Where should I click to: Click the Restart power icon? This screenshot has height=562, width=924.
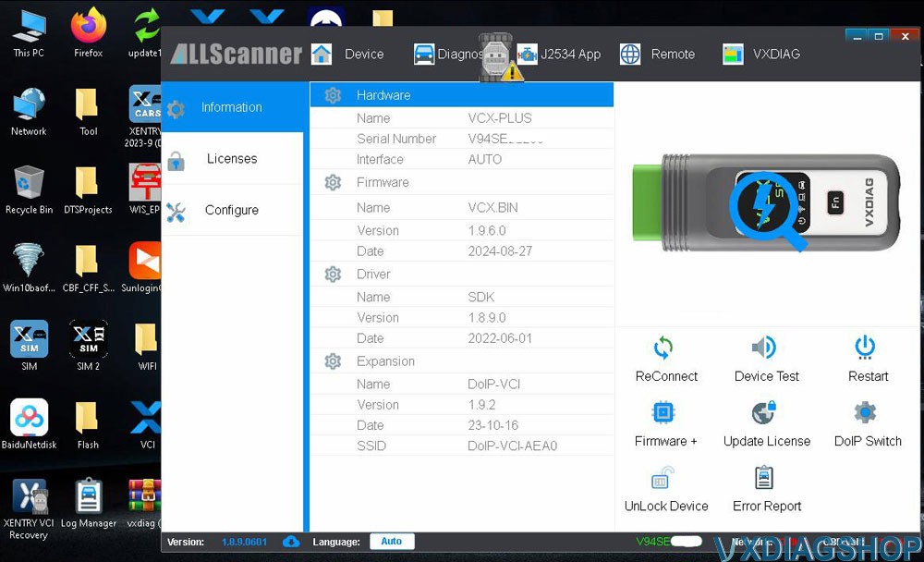click(x=865, y=347)
